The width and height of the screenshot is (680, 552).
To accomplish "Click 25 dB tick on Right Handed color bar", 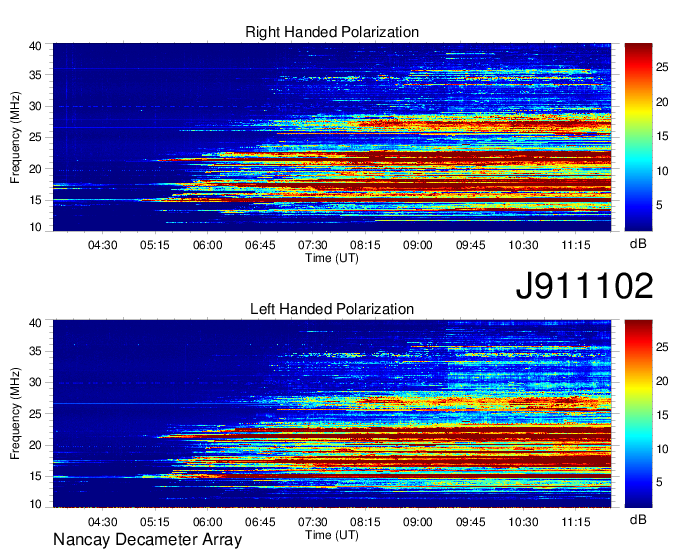I will pyautogui.click(x=662, y=67).
